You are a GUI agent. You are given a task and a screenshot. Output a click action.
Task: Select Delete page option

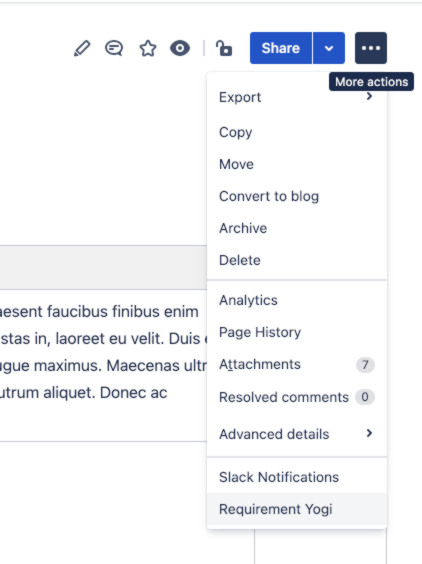click(297, 260)
